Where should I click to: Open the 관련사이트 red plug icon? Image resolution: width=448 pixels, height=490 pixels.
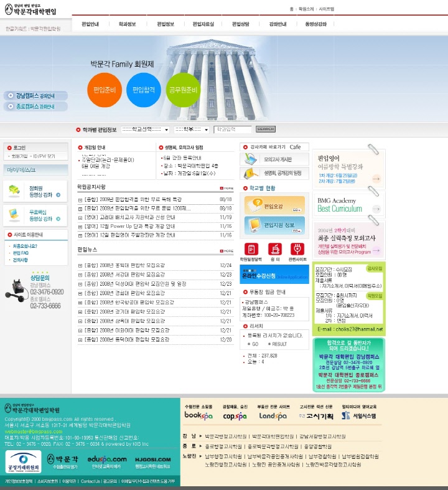tap(297, 249)
